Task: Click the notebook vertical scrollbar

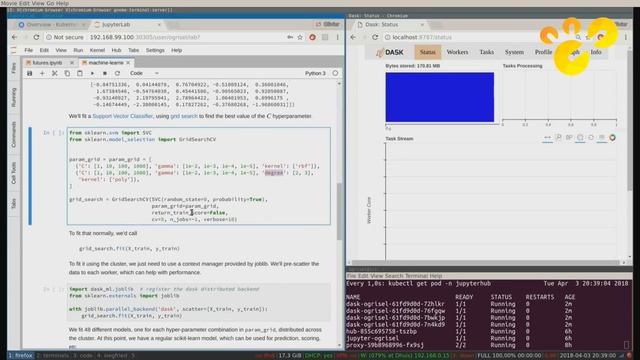Action: click(x=339, y=211)
